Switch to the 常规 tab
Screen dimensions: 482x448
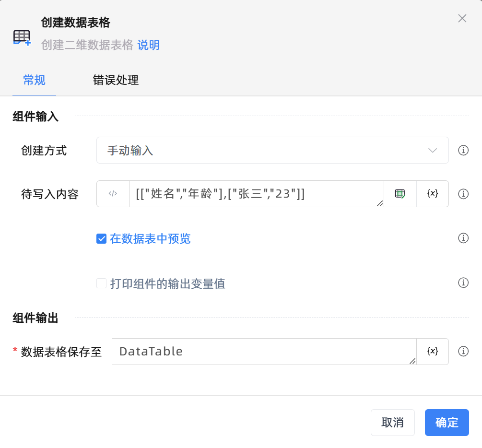[x=34, y=80]
